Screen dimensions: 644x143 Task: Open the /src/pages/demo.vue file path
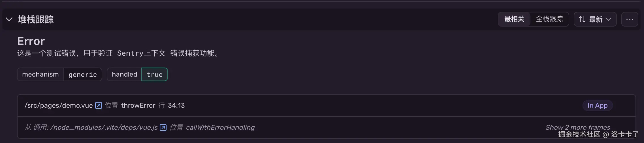pos(59,105)
